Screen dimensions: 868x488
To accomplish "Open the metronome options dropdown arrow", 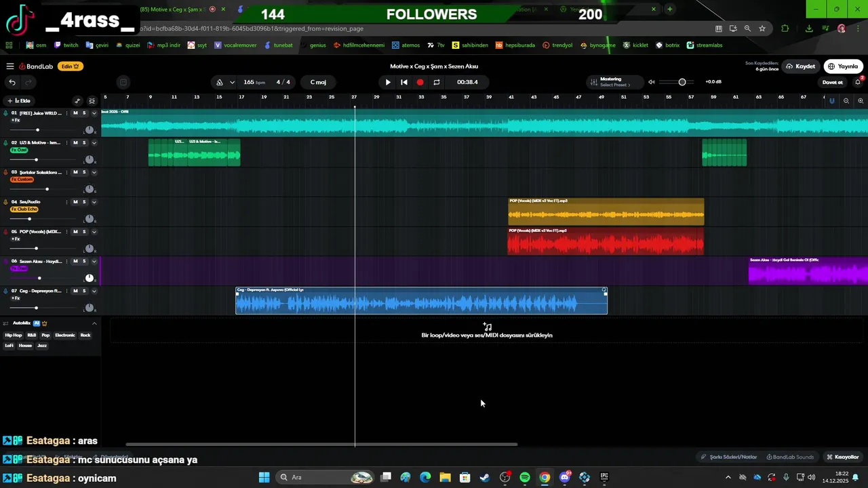I will [x=233, y=82].
